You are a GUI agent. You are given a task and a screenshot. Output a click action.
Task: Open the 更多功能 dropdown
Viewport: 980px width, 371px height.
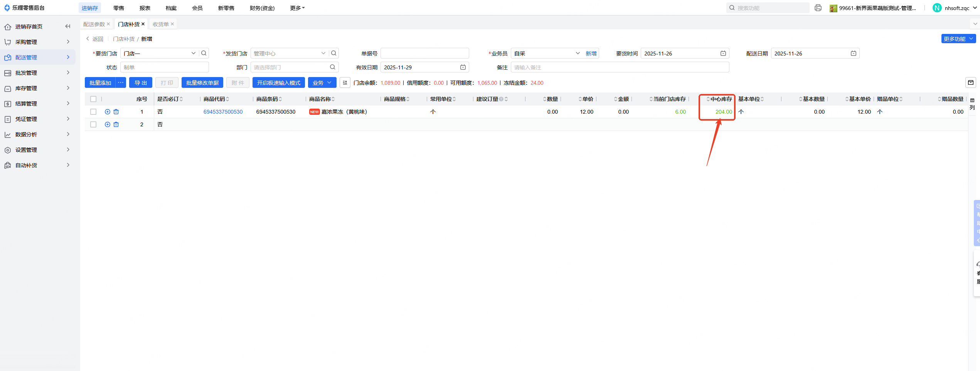pyautogui.click(x=958, y=39)
